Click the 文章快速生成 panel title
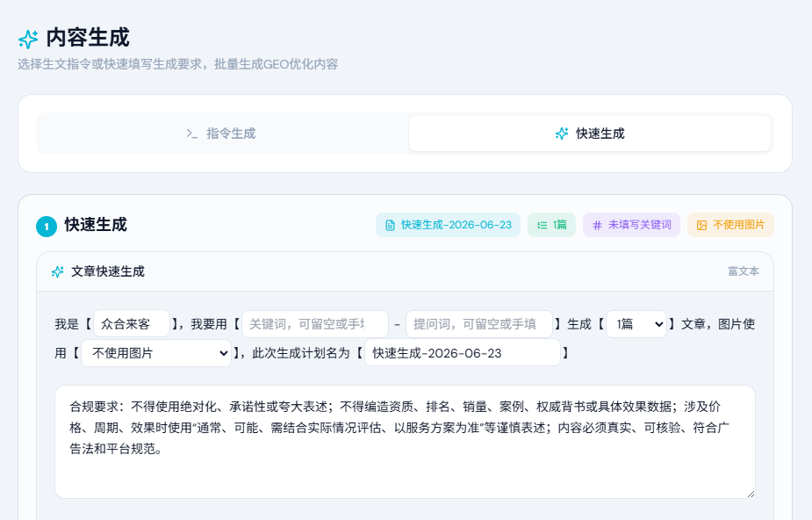 pyautogui.click(x=108, y=271)
